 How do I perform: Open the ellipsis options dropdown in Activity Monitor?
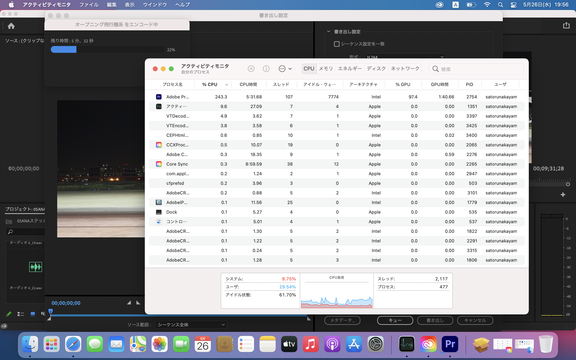pos(285,69)
